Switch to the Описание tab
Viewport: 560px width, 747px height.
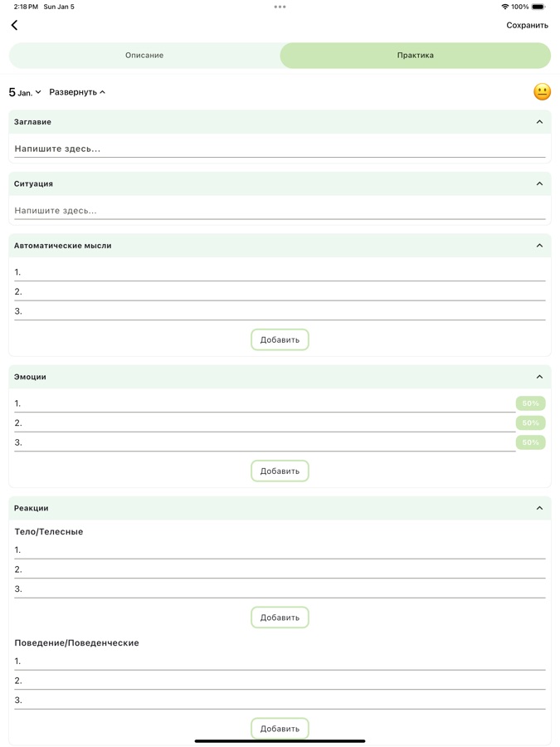[x=144, y=56]
